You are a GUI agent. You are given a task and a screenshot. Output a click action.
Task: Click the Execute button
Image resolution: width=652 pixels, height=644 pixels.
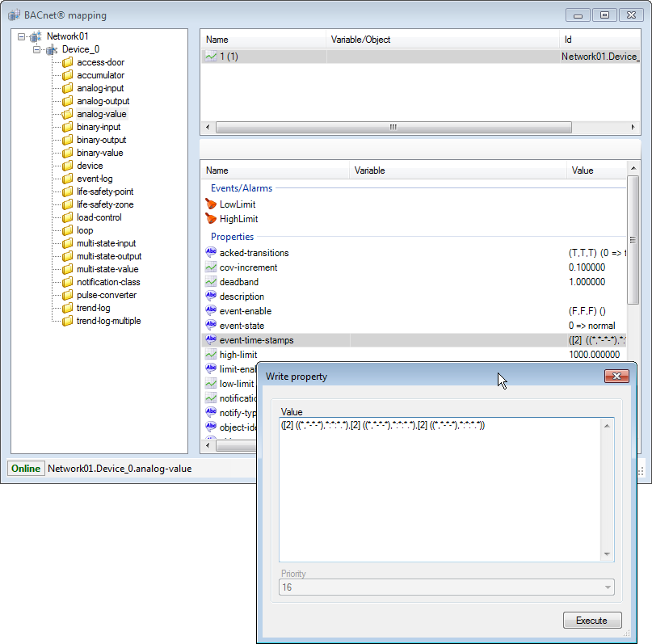(591, 621)
